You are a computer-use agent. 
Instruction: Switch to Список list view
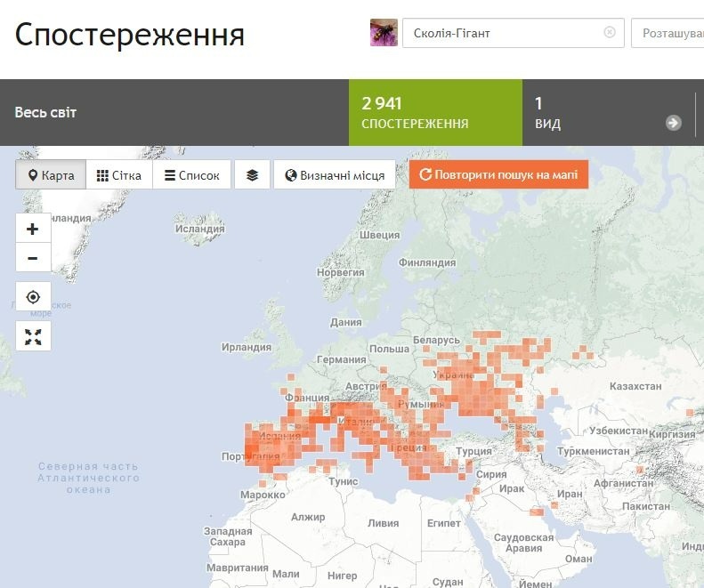click(191, 175)
